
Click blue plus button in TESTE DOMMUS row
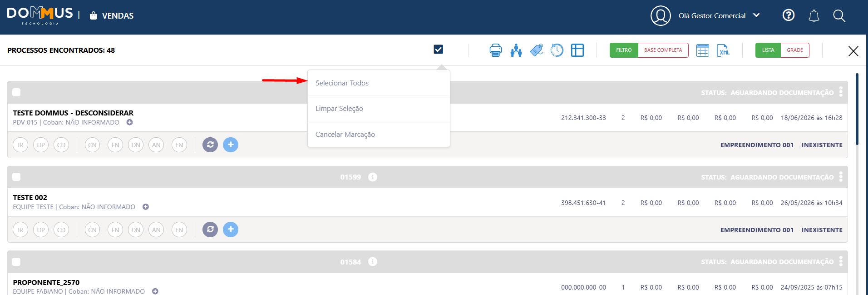231,145
